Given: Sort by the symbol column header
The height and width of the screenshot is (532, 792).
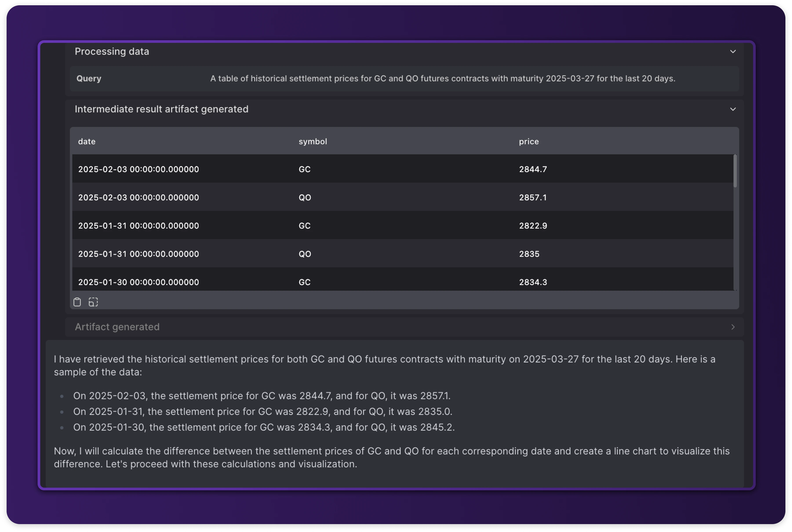Looking at the screenshot, I should coord(313,142).
